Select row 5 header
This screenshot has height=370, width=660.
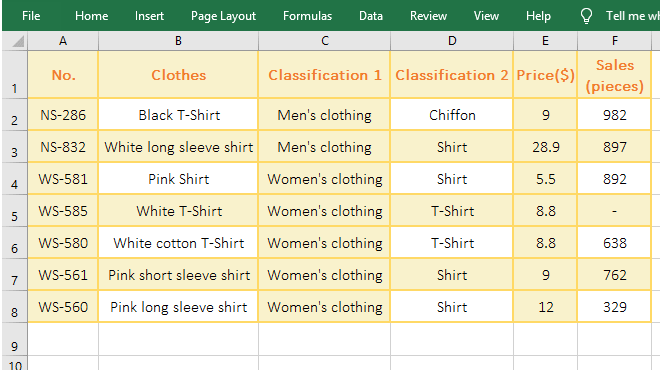(15, 210)
